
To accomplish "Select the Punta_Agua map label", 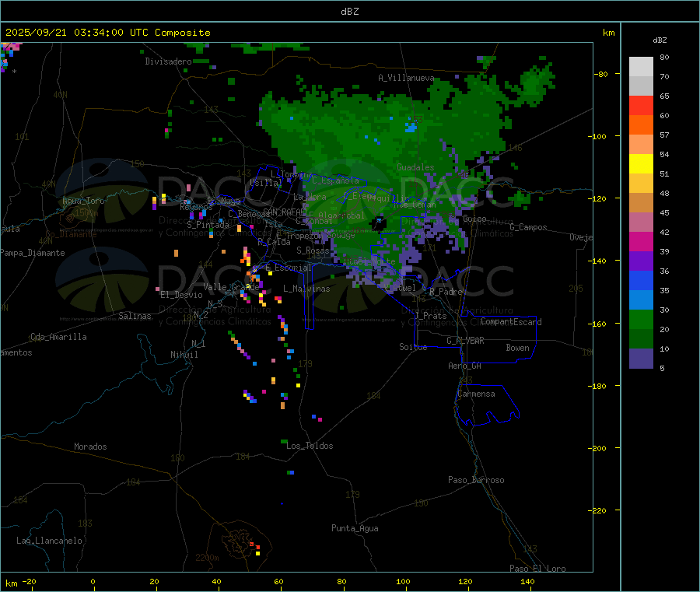I will click(355, 528).
